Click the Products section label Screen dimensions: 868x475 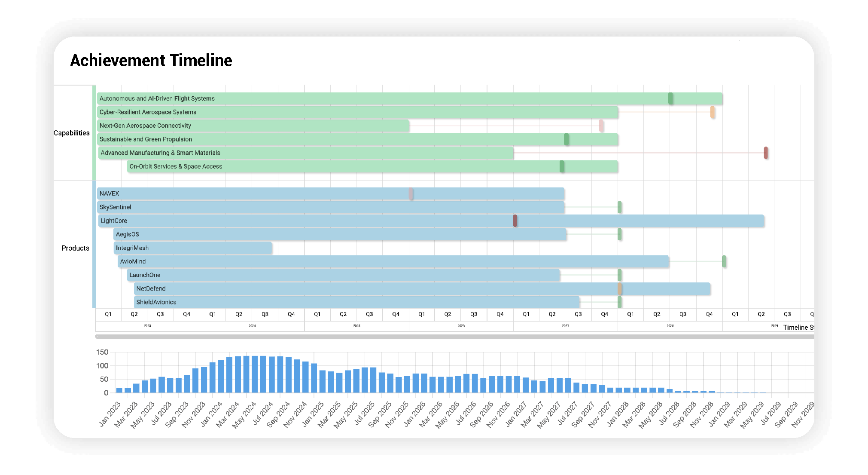point(75,248)
